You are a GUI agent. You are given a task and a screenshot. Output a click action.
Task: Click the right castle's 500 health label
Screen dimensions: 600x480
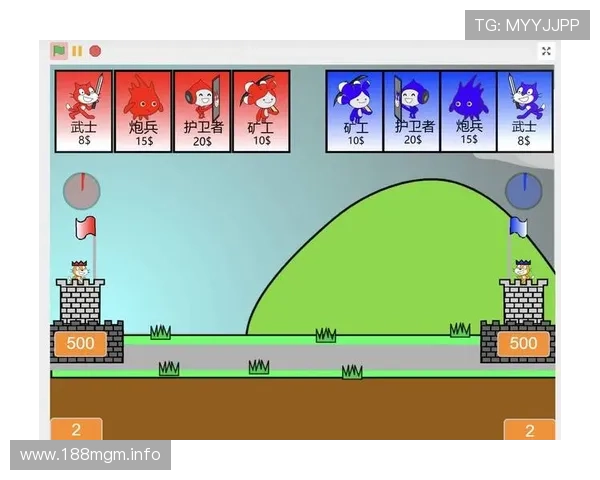(x=524, y=344)
